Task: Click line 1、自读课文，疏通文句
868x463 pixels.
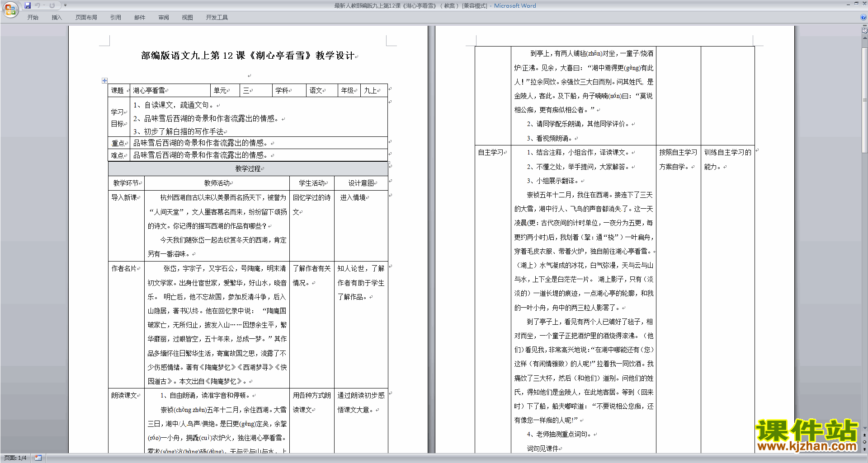Action: coord(175,105)
